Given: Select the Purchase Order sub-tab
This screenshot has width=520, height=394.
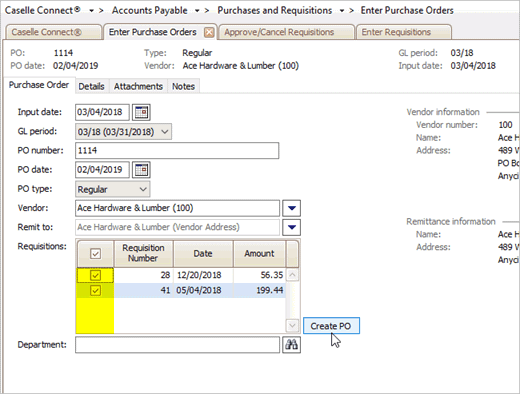Looking at the screenshot, I should coord(39,85).
